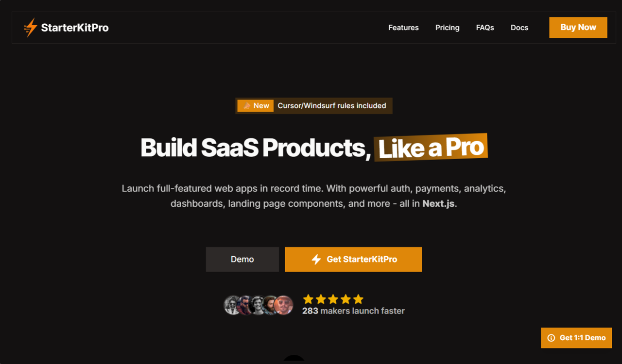Viewport: 622px width, 364px height.
Task: Click the Cursor/Windsurf rules included announcement banner
Action: click(332, 105)
